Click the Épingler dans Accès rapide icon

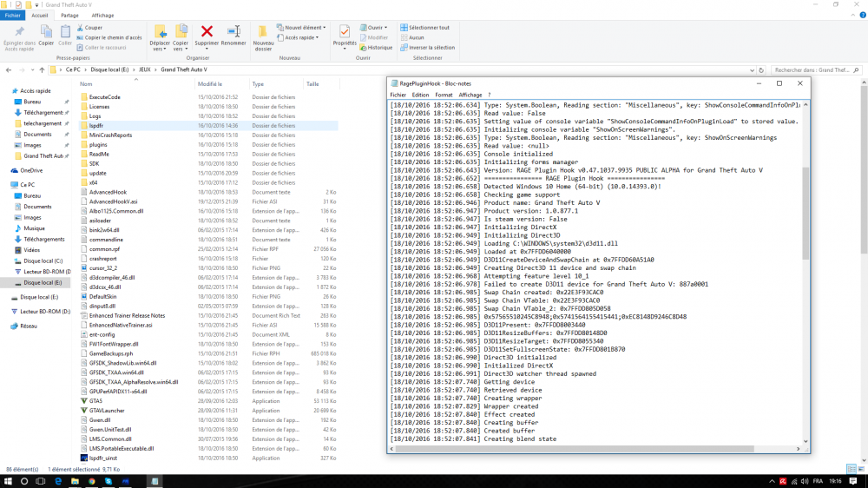[19, 32]
